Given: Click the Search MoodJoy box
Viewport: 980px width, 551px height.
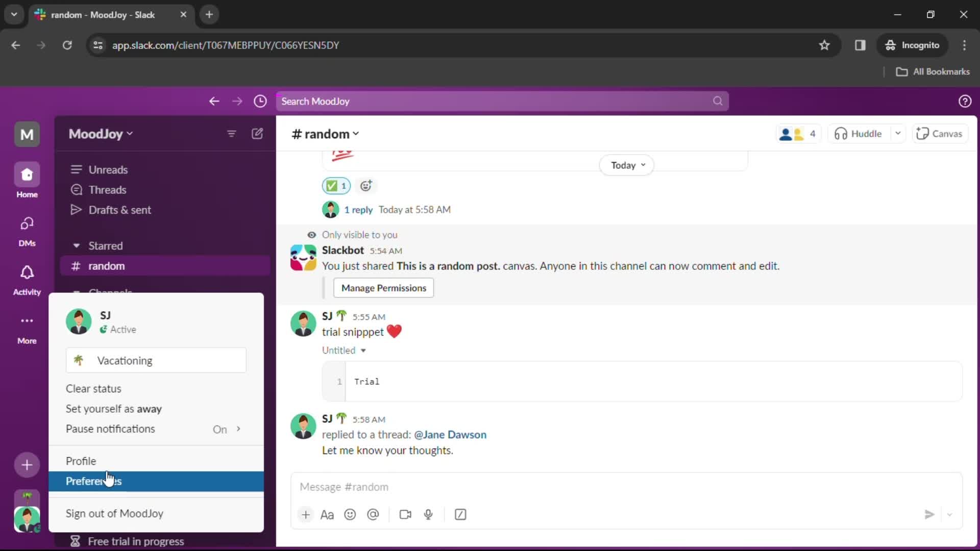Looking at the screenshot, I should click(502, 101).
